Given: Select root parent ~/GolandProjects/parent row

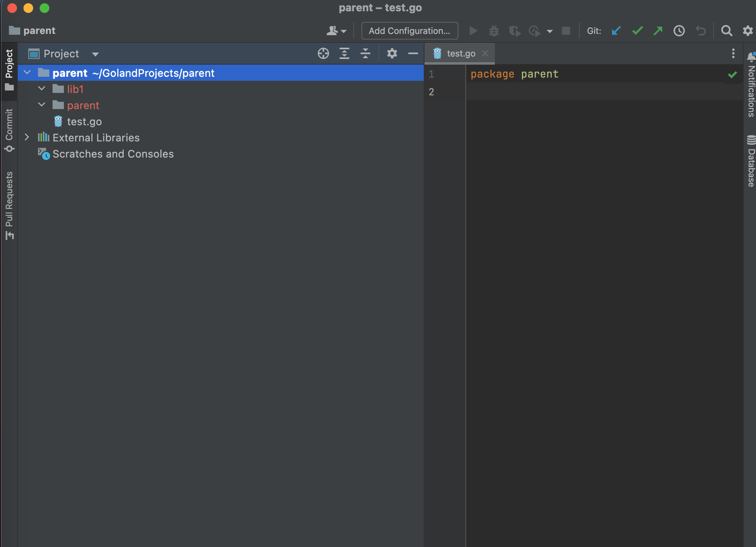Looking at the screenshot, I should tap(221, 73).
